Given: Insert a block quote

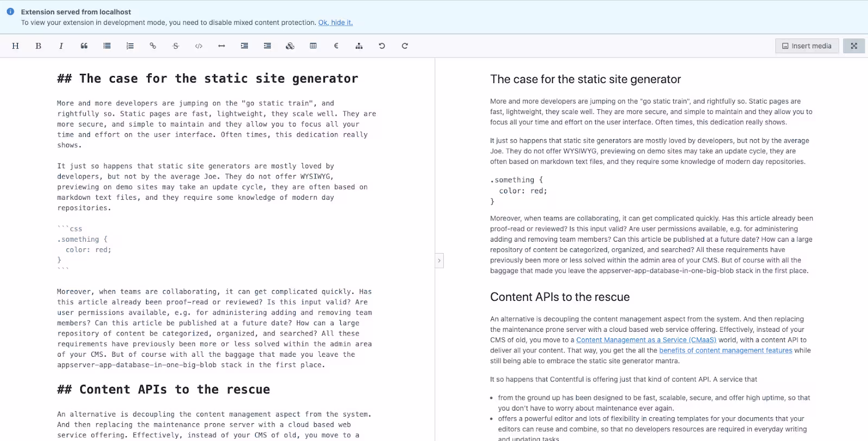Looking at the screenshot, I should point(84,46).
